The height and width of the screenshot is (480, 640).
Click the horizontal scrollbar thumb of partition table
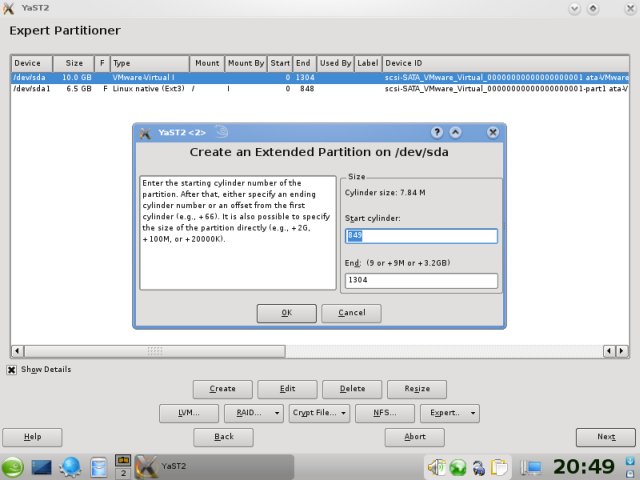pos(155,351)
